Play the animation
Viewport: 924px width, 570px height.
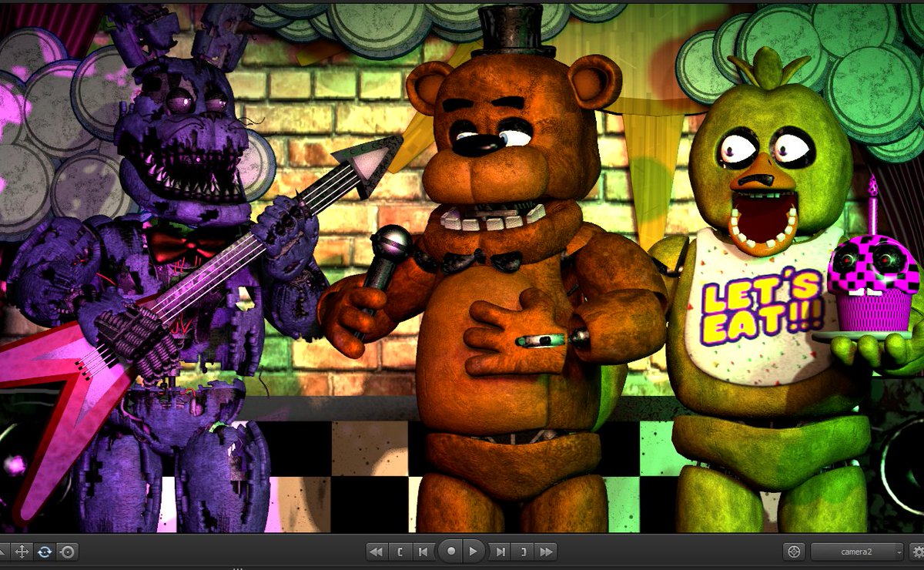[474, 552]
